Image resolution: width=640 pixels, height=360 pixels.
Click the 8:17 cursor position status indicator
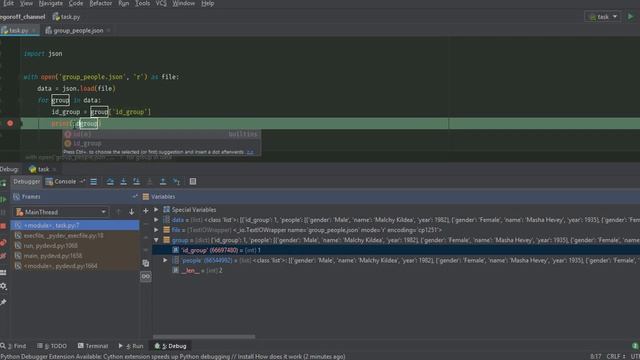(x=595, y=356)
